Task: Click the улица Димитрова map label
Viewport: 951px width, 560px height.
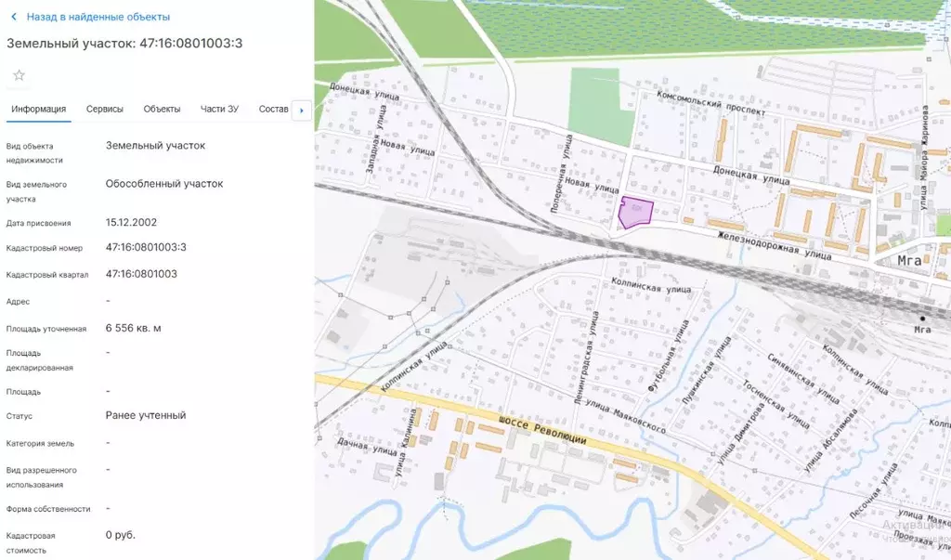Action: tap(740, 435)
